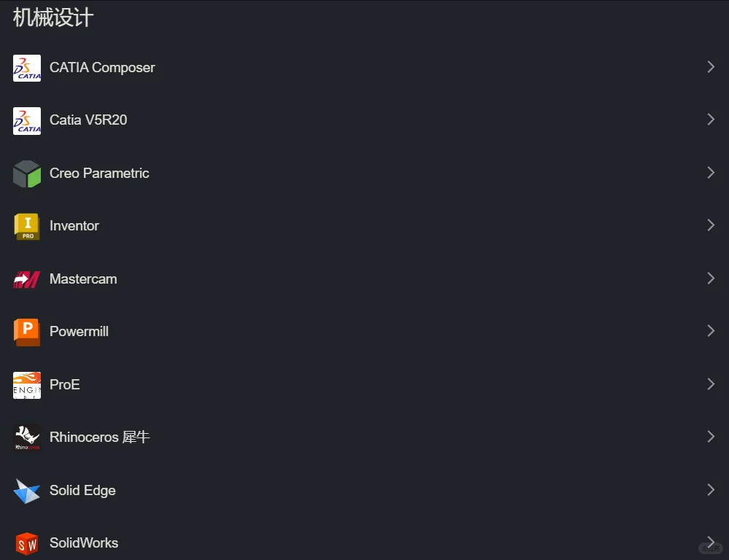Click the Creo Parametric cube icon

[x=27, y=174]
